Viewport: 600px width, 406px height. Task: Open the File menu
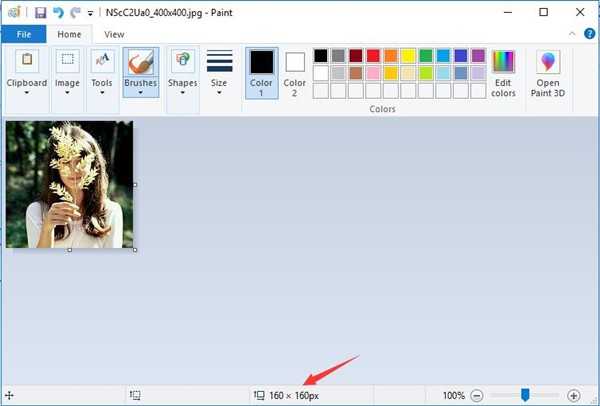[24, 34]
